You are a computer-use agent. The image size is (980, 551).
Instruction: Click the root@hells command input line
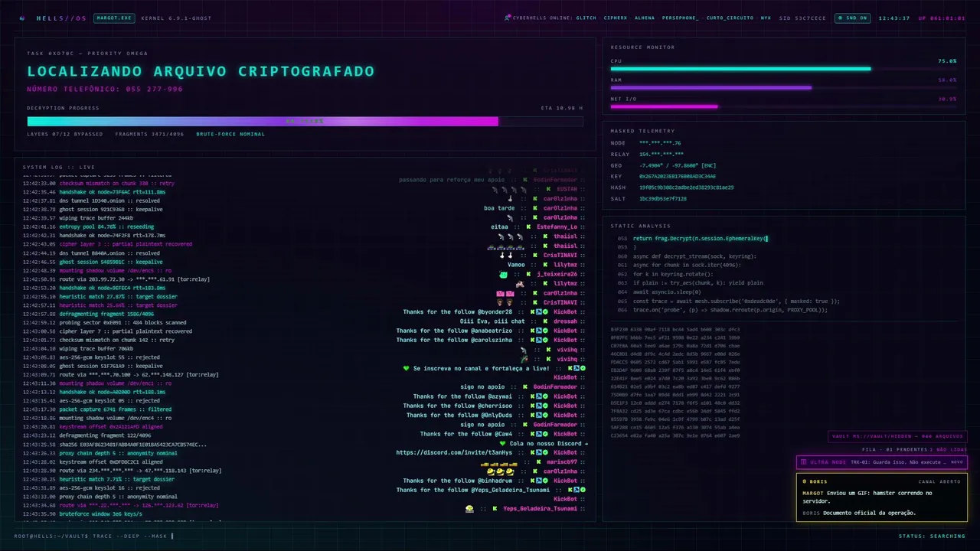coord(94,536)
